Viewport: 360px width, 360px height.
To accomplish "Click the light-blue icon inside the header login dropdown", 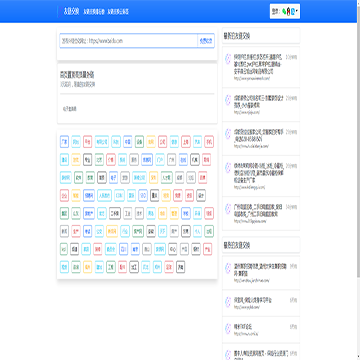I will tap(293, 12).
